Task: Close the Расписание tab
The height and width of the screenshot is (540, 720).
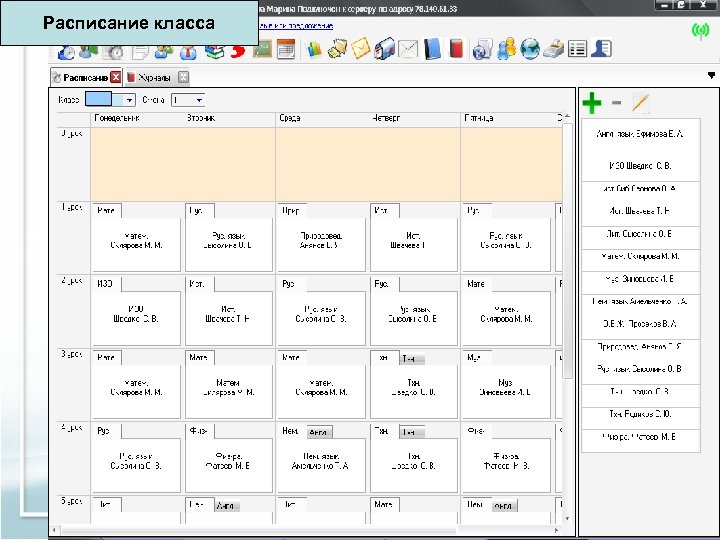Action: pos(116,77)
